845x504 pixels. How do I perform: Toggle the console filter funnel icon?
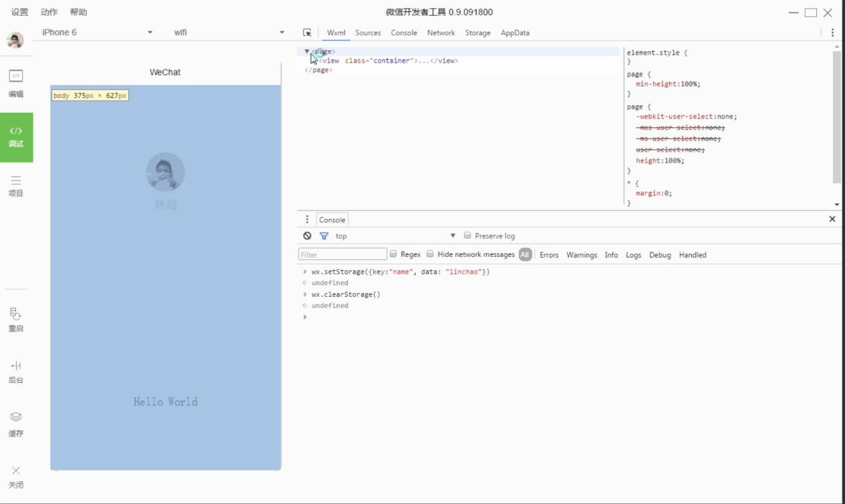(x=324, y=236)
